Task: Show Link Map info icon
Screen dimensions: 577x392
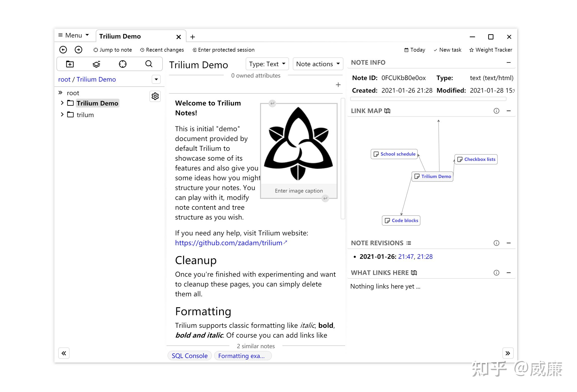Action: pos(496,111)
